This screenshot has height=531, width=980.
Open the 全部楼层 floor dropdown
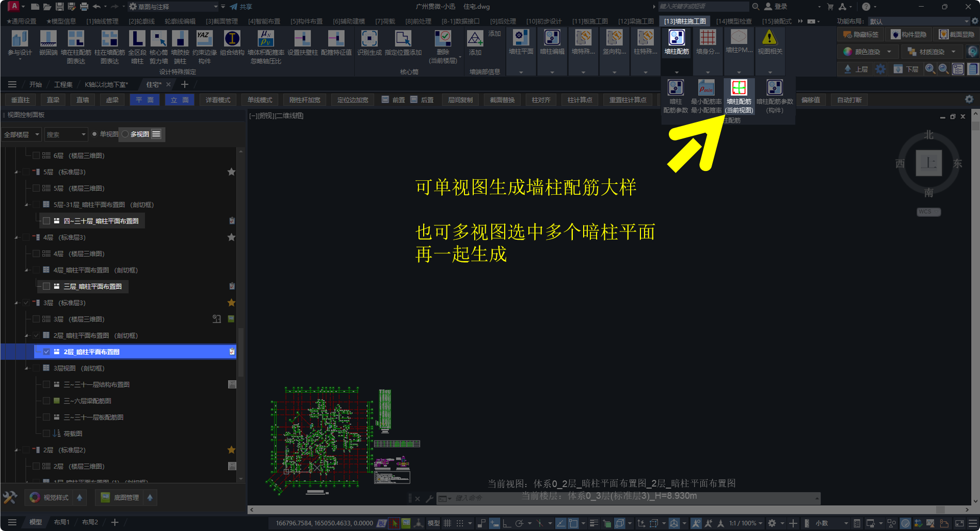22,134
